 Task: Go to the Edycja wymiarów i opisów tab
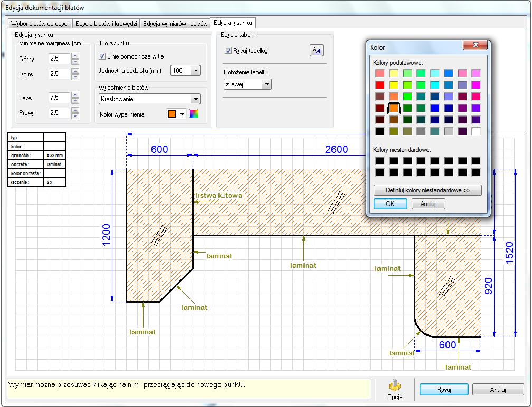[175, 24]
